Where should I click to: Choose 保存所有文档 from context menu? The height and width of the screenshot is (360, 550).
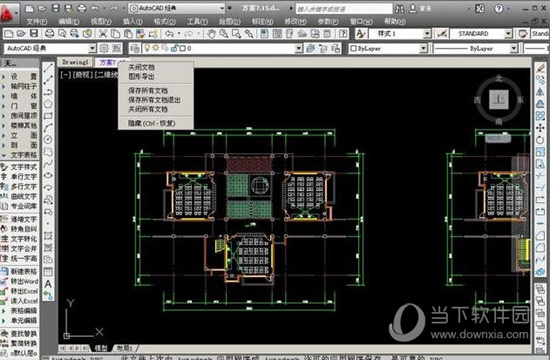[148, 91]
